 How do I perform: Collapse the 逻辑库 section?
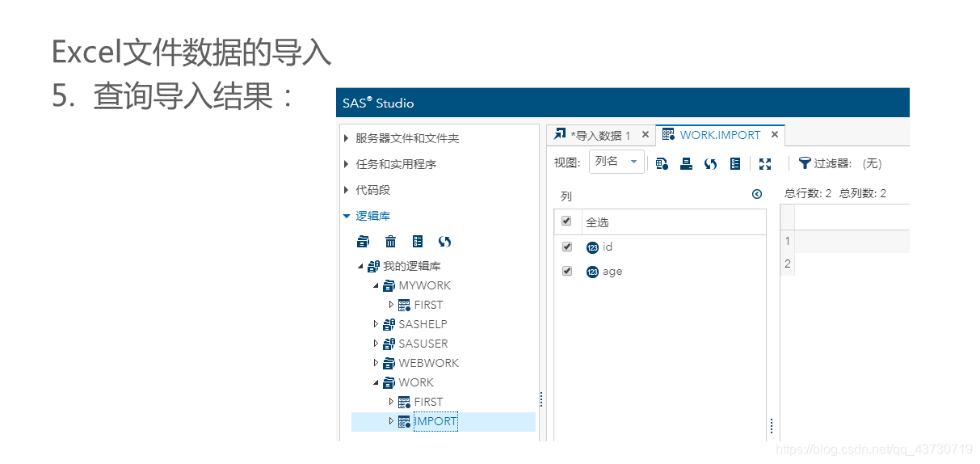pos(347,216)
